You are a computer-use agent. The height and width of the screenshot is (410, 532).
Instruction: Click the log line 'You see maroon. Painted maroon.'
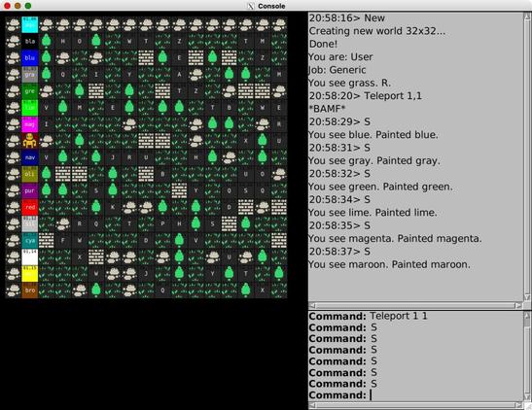tap(389, 264)
